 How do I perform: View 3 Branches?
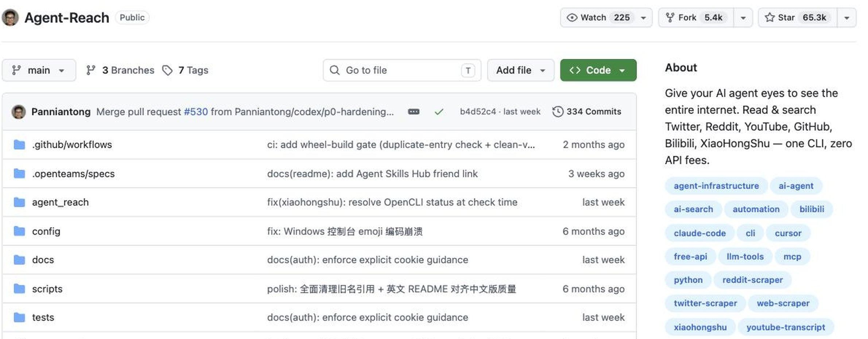(x=120, y=70)
